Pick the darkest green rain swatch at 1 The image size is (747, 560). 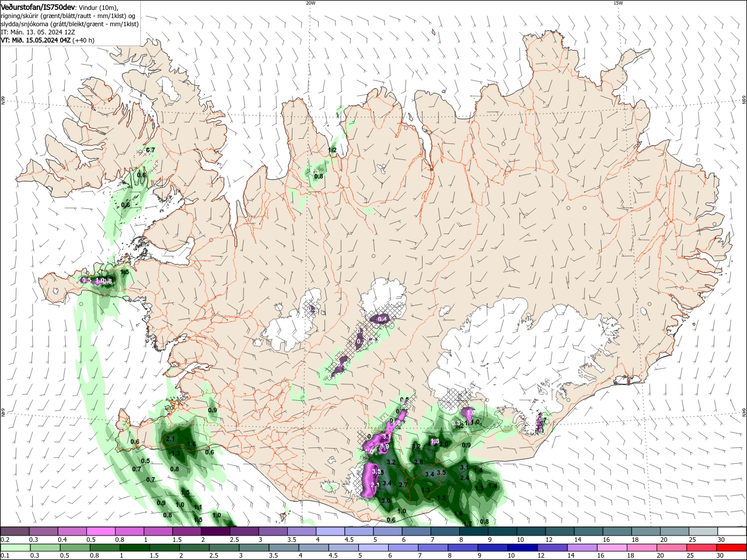tap(134, 548)
